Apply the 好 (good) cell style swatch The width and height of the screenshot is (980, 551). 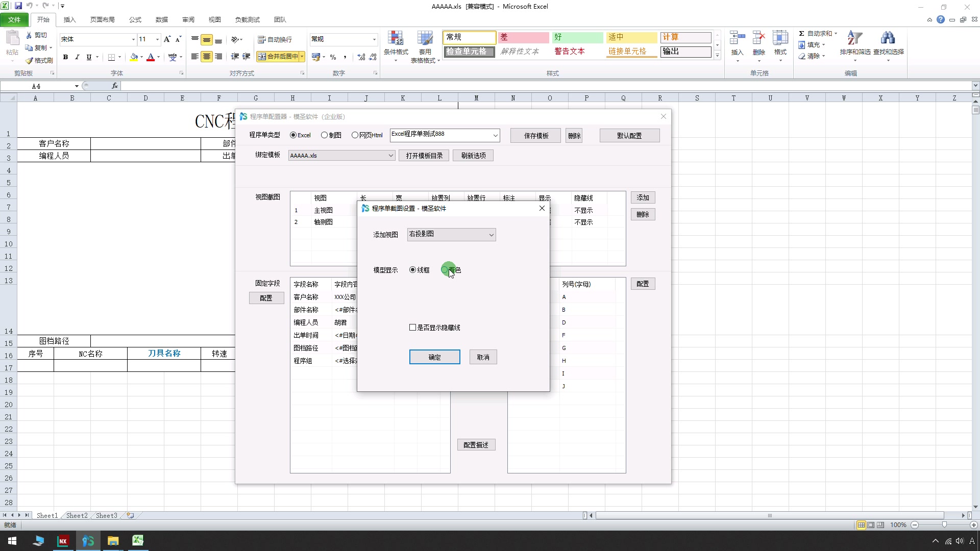(x=577, y=37)
